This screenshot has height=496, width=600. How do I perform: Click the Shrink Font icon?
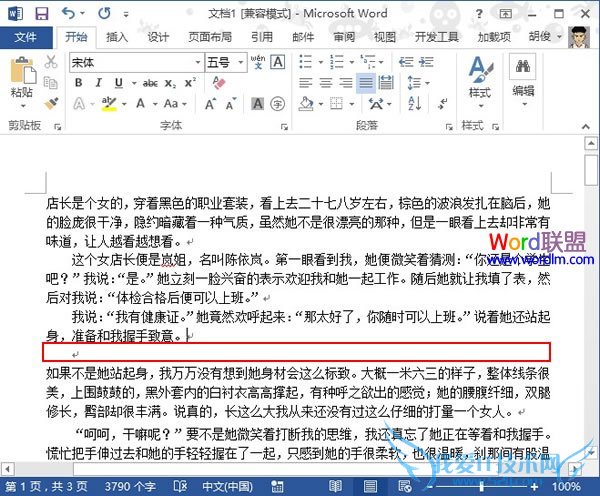click(x=230, y=104)
